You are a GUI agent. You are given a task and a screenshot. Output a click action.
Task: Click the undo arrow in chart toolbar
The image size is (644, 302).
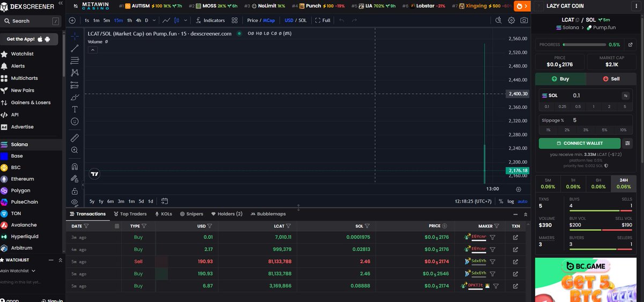click(x=342, y=20)
